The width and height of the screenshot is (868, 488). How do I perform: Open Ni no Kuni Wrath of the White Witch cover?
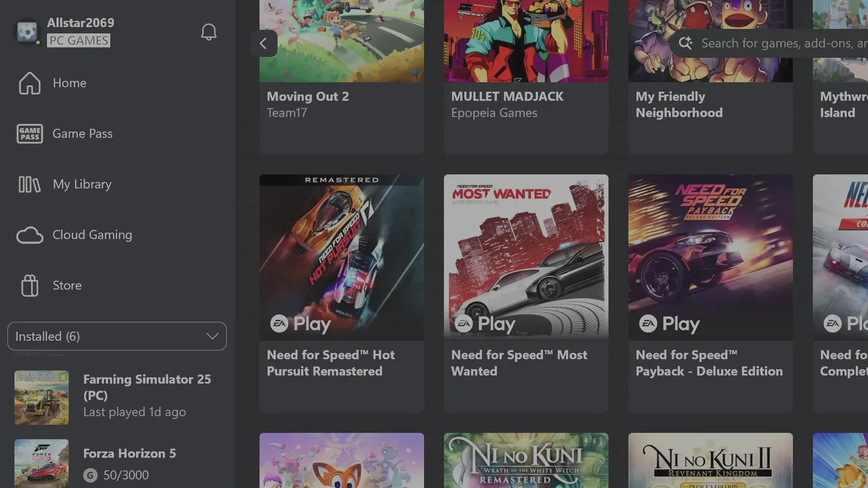click(x=526, y=461)
